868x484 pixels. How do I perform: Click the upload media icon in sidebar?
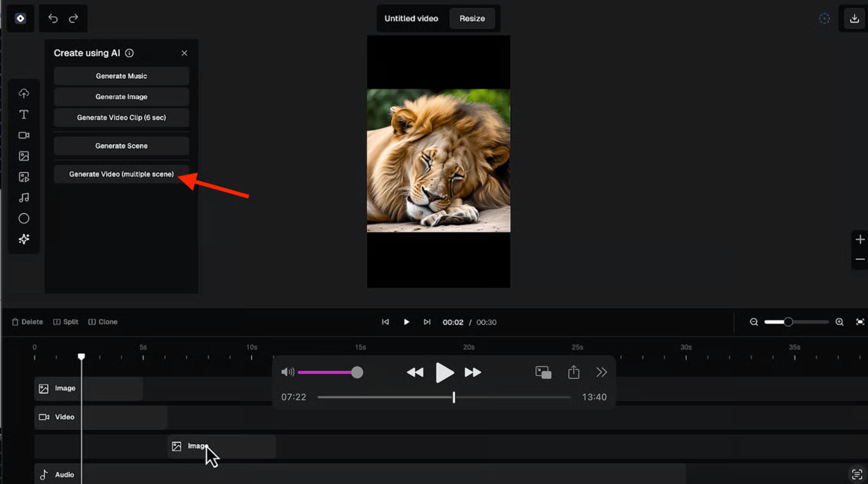coord(24,93)
